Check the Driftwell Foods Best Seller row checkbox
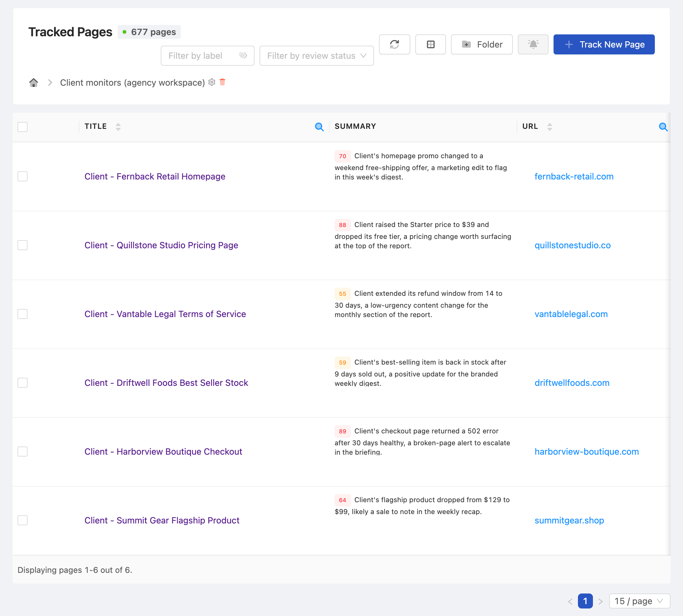The width and height of the screenshot is (683, 616). pos(22,383)
